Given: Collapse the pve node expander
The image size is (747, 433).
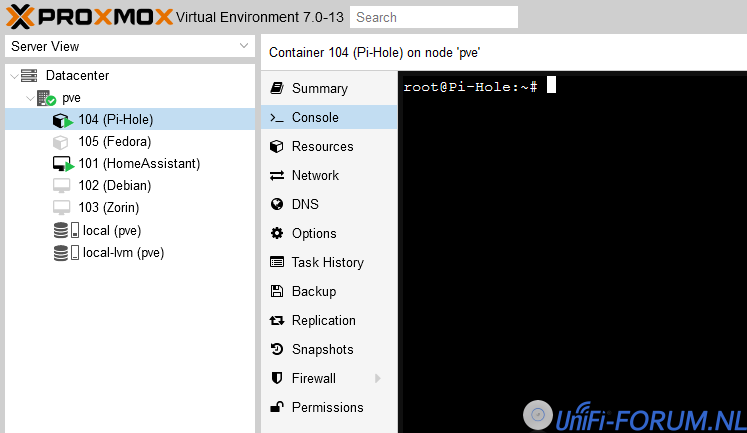Looking at the screenshot, I should click(x=29, y=98).
